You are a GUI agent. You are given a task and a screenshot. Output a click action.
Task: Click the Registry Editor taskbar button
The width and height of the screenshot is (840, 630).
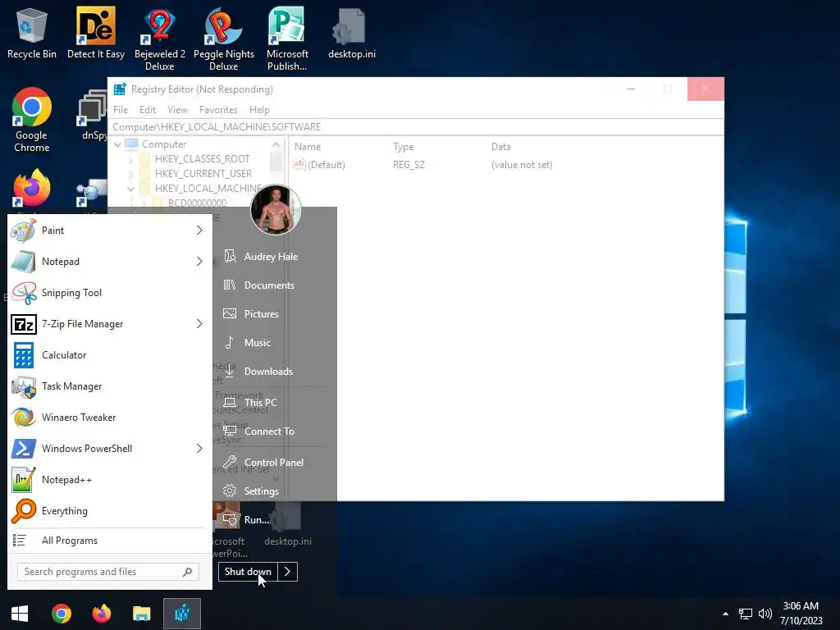pos(182,614)
